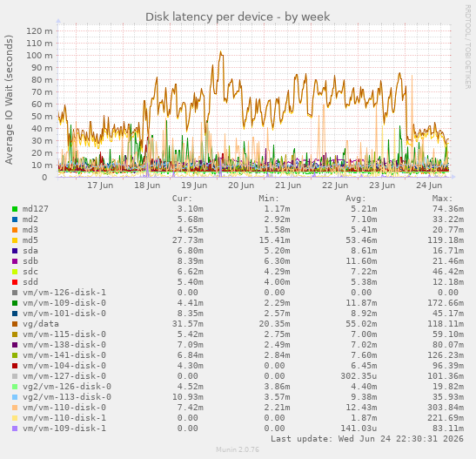
Task: Click the Last update timestamp line
Action: click(367, 439)
